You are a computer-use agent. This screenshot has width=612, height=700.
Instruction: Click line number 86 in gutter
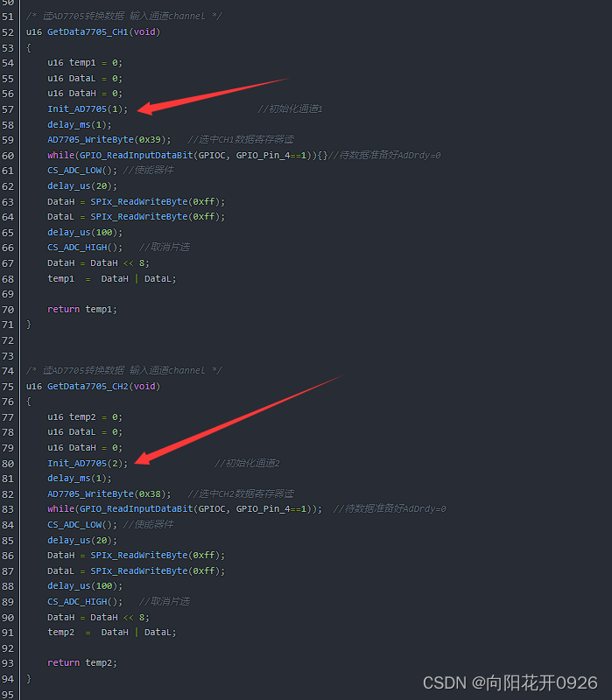[x=8, y=556]
